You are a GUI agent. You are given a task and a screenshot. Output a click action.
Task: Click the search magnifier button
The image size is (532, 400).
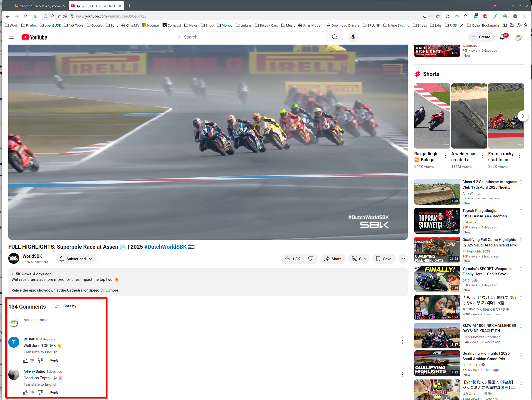click(x=334, y=37)
